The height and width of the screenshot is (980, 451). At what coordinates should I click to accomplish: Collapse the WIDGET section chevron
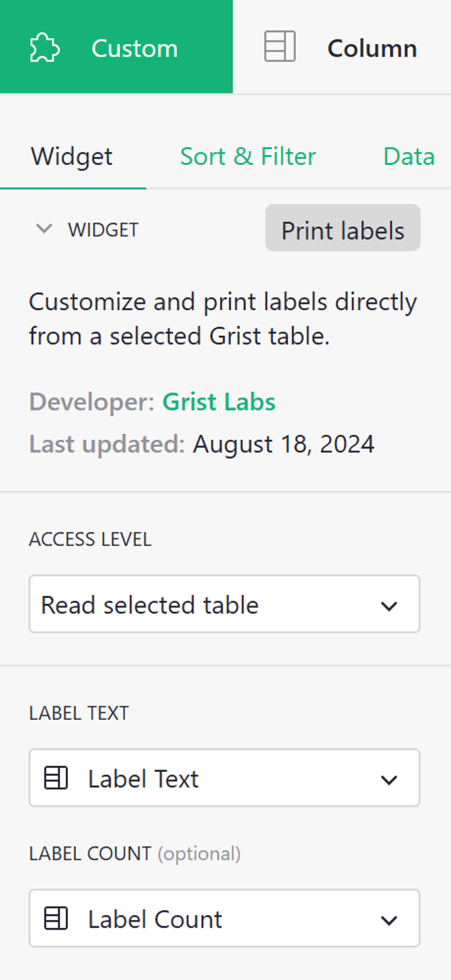point(44,229)
